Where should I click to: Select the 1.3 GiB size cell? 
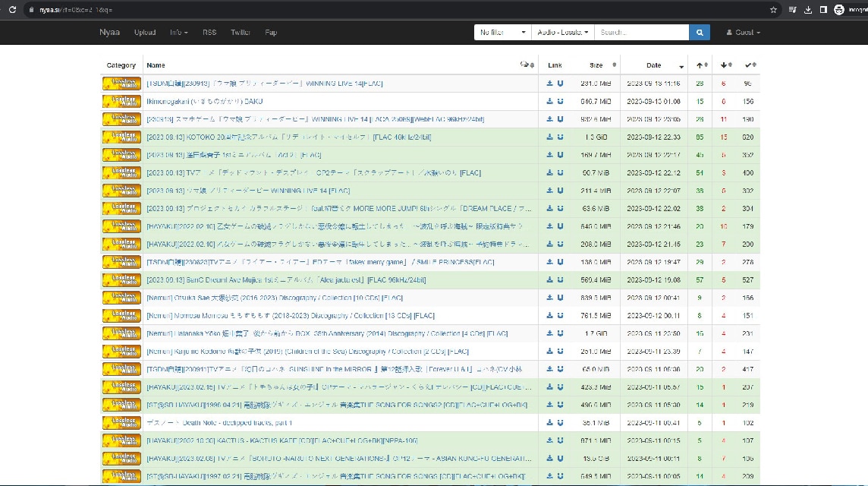tap(596, 137)
